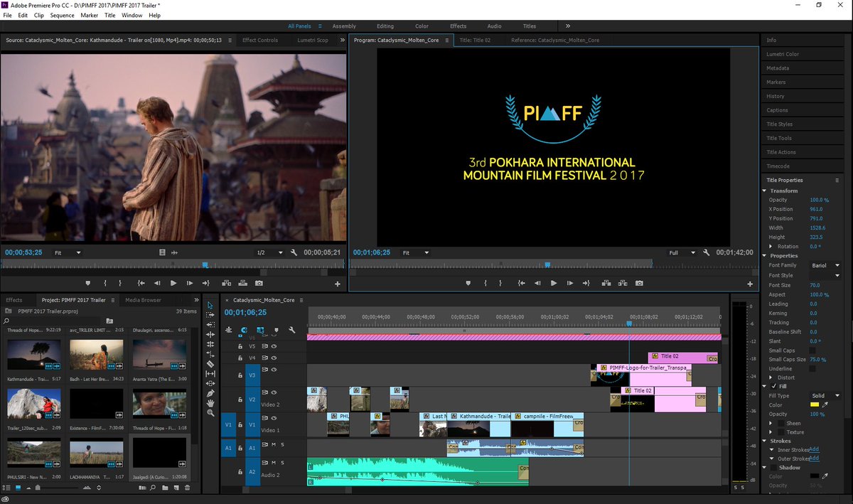Enable the Small Caps checkbox
Screen dimensions: 853x504
(x=812, y=350)
